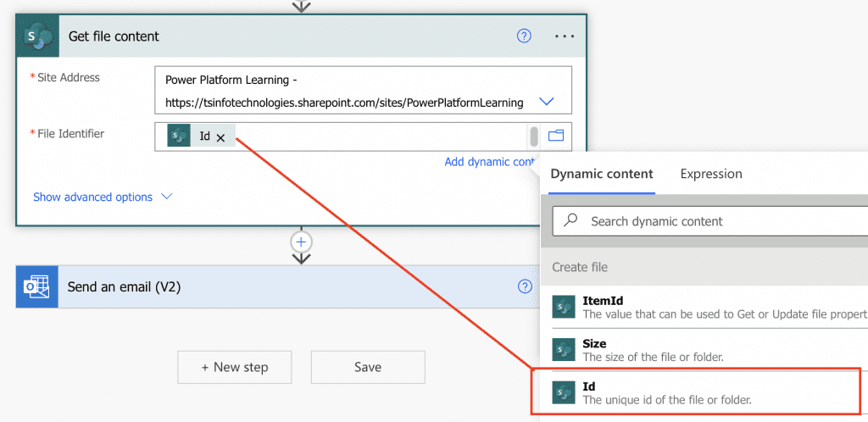Save the flow
Image resolution: width=868 pixels, height=422 pixels.
[x=368, y=367]
